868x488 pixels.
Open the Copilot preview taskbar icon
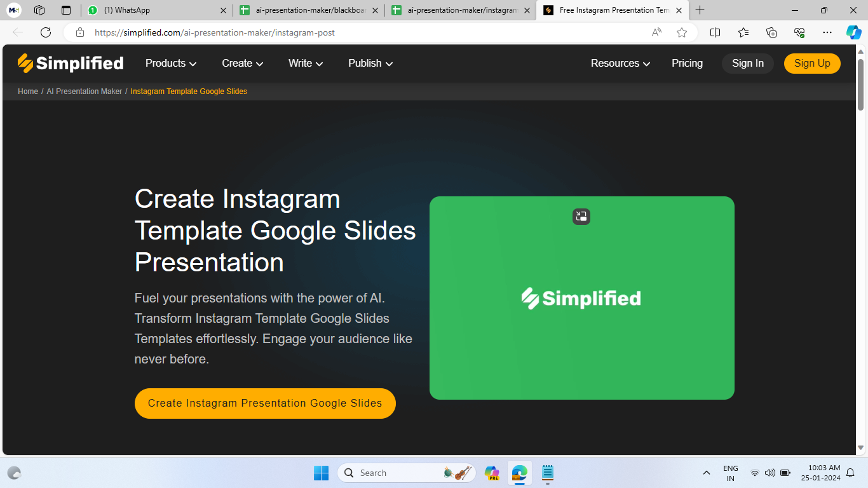pyautogui.click(x=492, y=473)
